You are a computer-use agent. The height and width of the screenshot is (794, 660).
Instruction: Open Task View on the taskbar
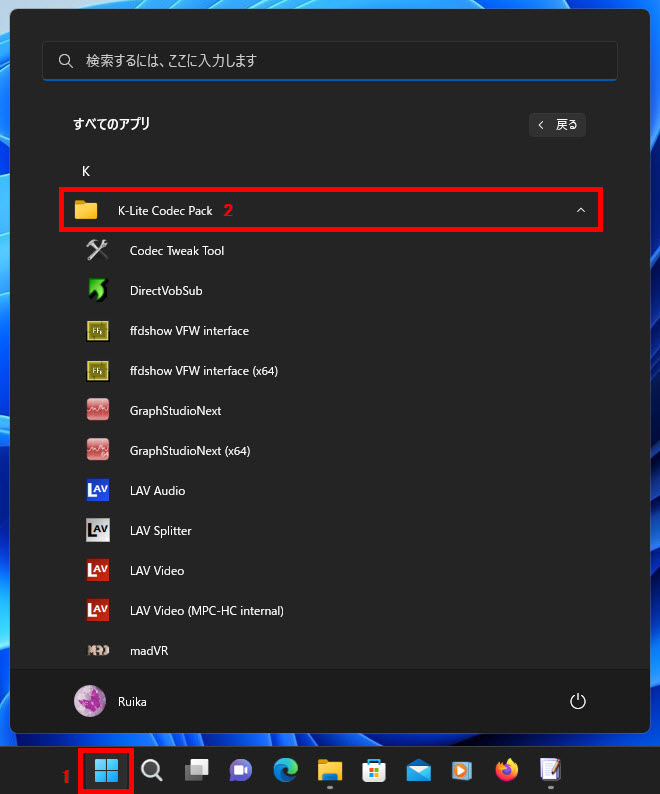pyautogui.click(x=196, y=770)
